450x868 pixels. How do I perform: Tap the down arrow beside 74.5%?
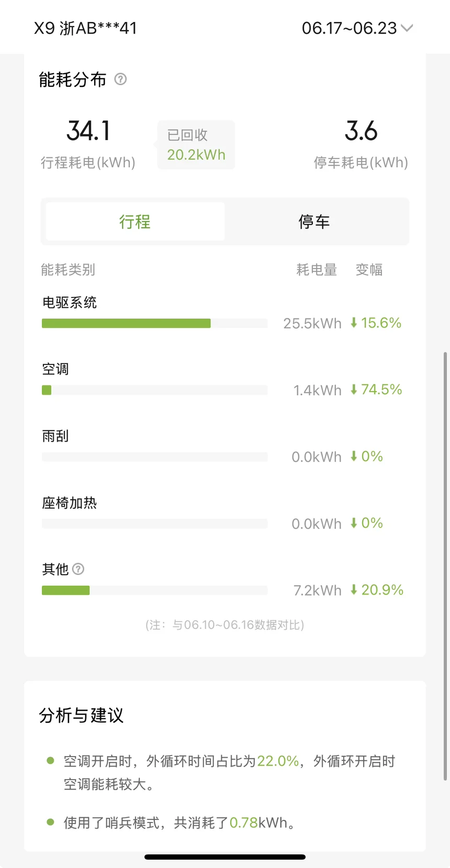coord(354,390)
